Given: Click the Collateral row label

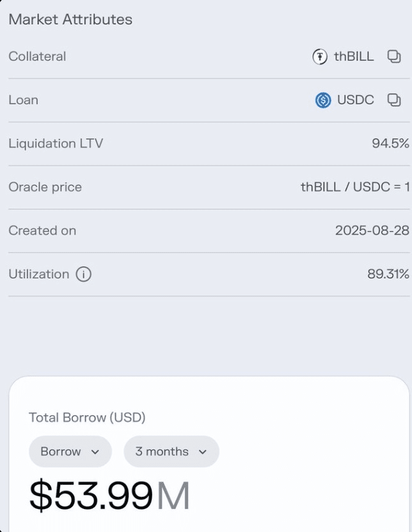Looking at the screenshot, I should point(37,56).
